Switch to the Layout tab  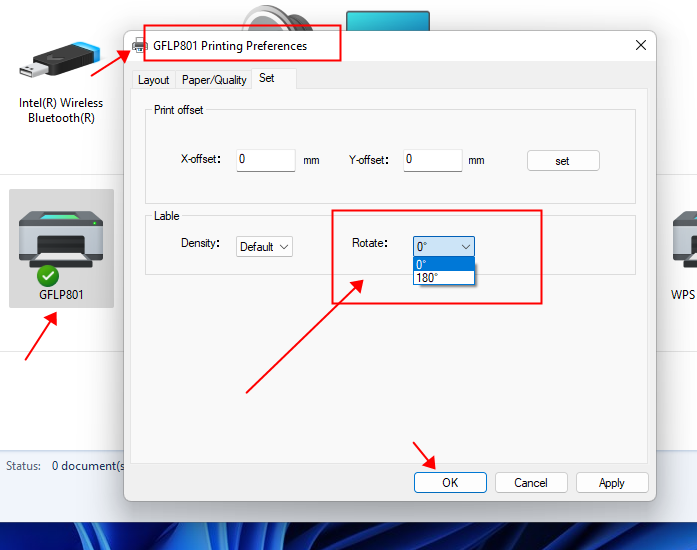(x=153, y=79)
